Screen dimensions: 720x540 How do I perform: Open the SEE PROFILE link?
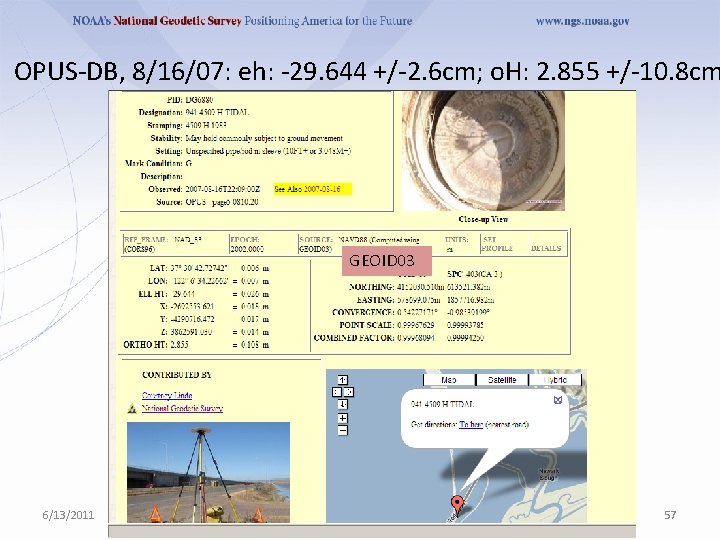pyautogui.click(x=497, y=244)
